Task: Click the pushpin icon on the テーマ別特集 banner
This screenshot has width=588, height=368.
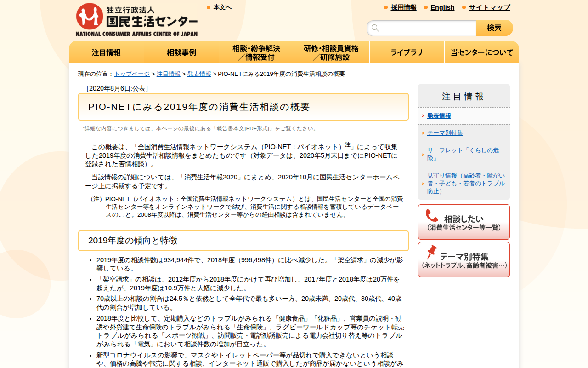Action: [431, 253]
